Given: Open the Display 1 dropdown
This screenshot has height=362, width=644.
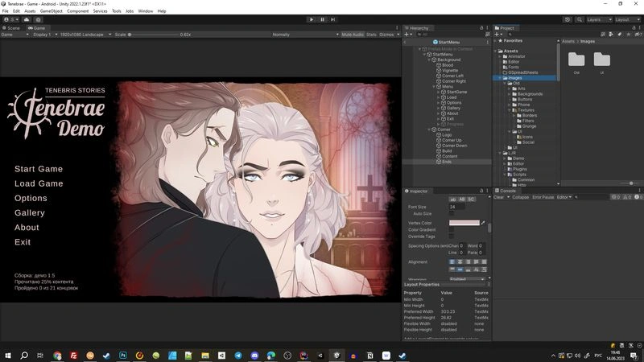Looking at the screenshot, I should coord(45,35).
